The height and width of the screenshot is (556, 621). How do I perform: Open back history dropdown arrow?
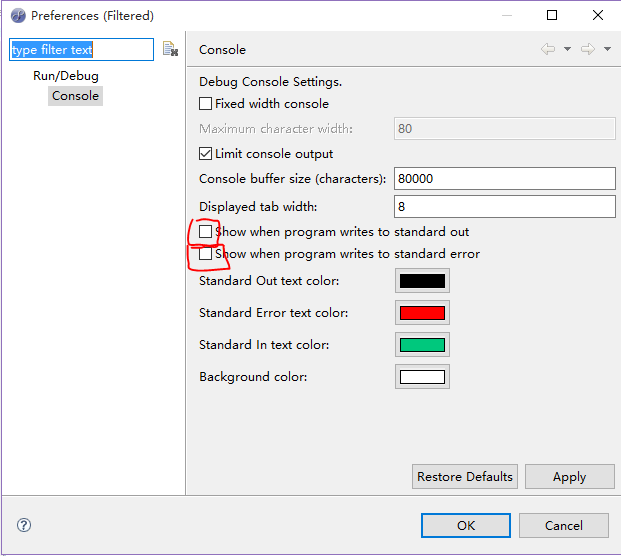[x=568, y=49]
